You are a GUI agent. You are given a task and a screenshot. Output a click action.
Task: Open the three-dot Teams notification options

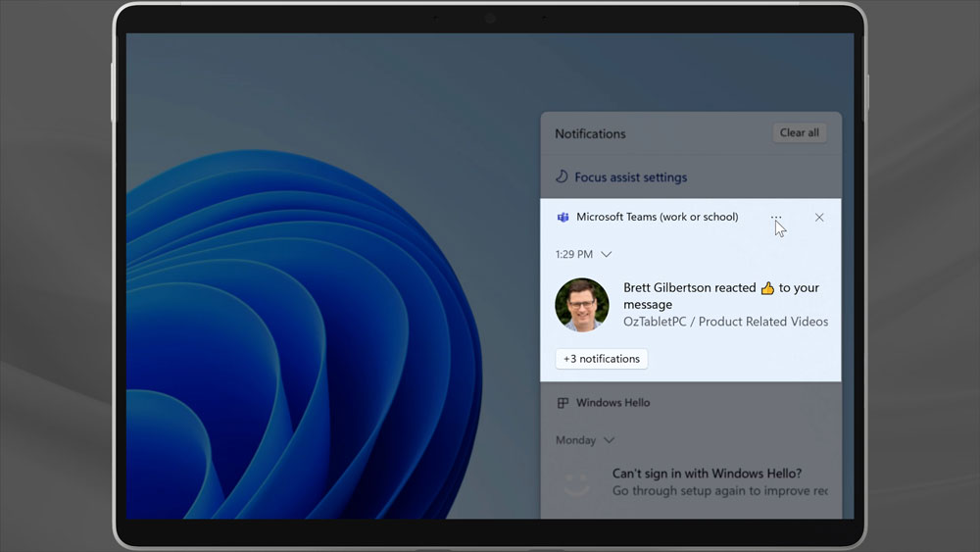tap(776, 218)
